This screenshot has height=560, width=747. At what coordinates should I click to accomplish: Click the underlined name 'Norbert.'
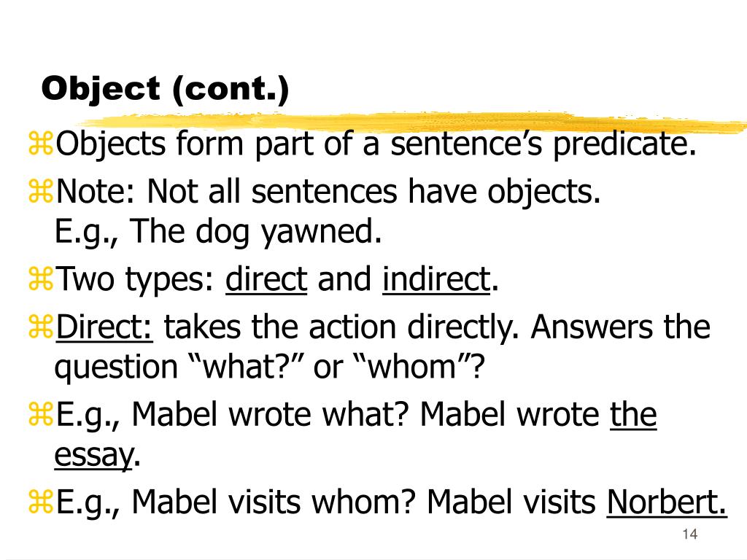coord(667,502)
